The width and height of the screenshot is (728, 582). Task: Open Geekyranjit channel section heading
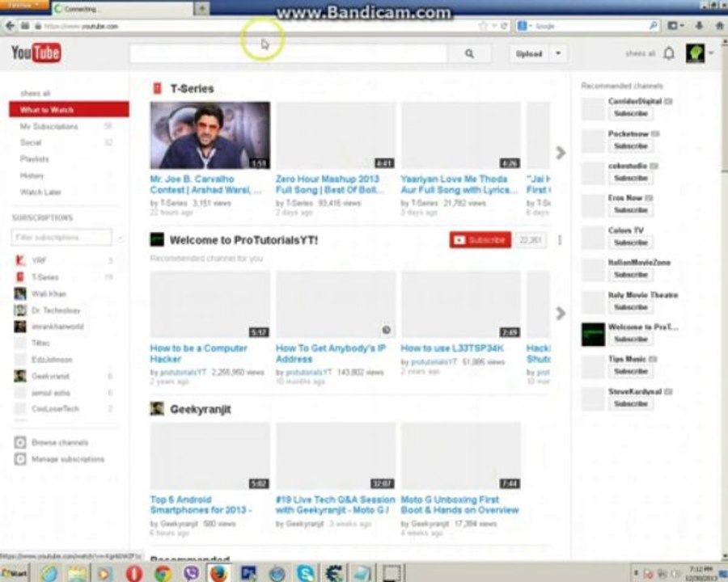click(200, 409)
